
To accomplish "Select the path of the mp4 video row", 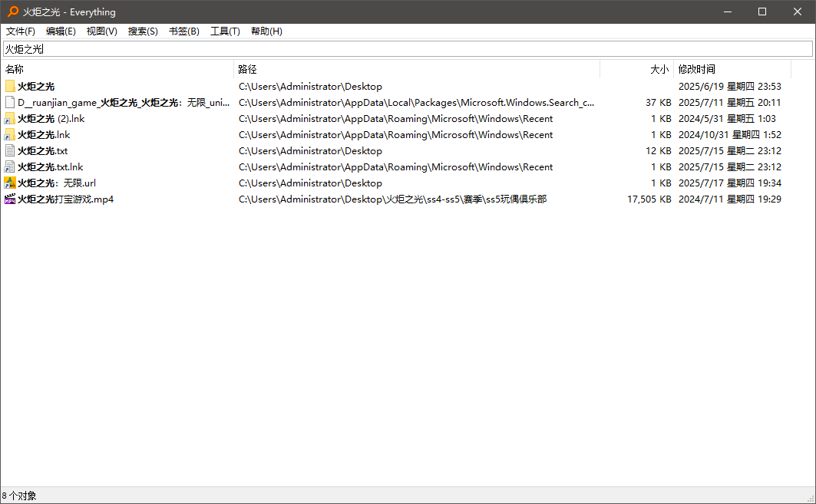I will pyautogui.click(x=392, y=199).
